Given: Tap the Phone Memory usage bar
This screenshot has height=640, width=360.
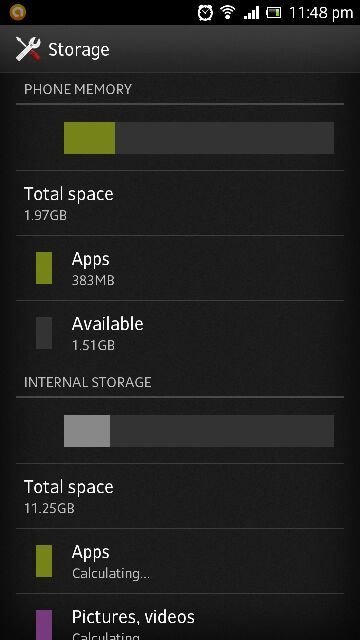Looking at the screenshot, I should click(199, 138).
